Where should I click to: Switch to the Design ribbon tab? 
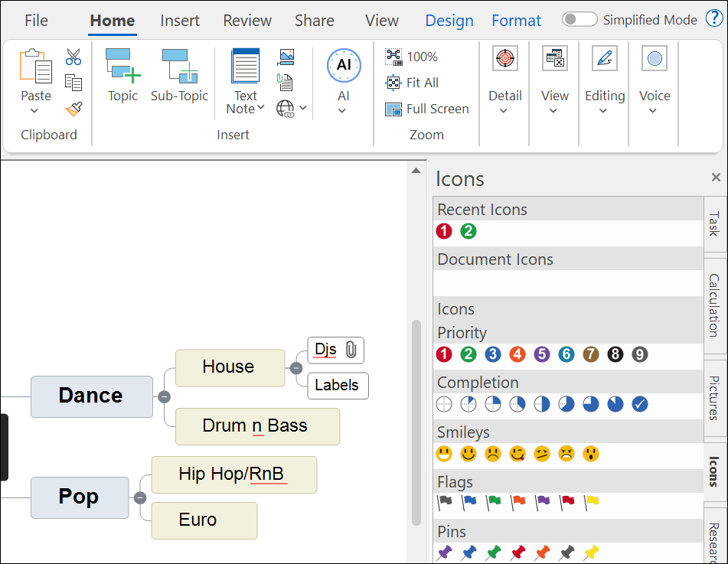pos(449,21)
